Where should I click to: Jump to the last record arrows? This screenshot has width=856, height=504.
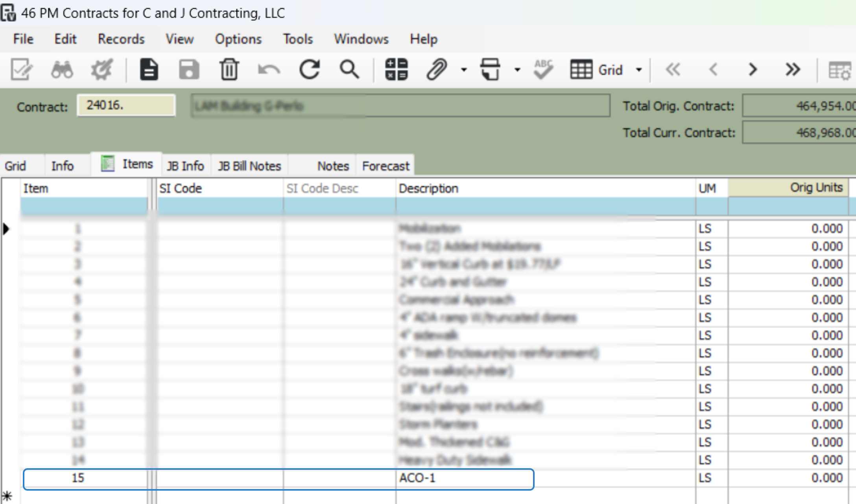[792, 70]
